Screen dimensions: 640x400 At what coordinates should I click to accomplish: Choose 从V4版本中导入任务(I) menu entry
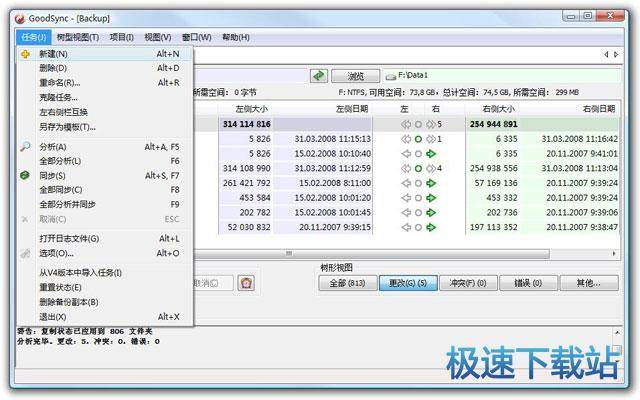[x=104, y=273]
